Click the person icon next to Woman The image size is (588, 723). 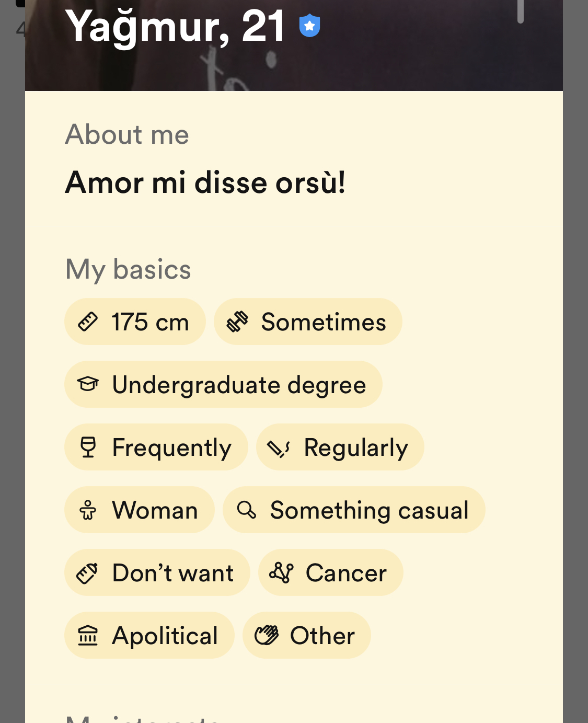pyautogui.click(x=88, y=510)
